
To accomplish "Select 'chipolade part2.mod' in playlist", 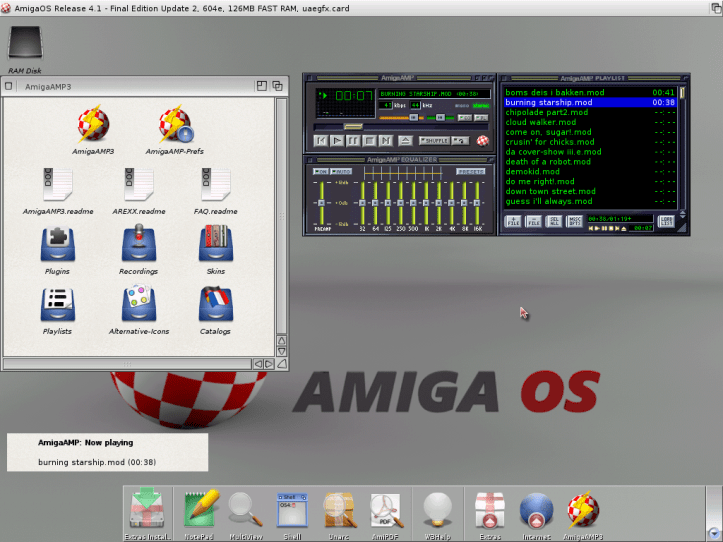I will point(547,112).
